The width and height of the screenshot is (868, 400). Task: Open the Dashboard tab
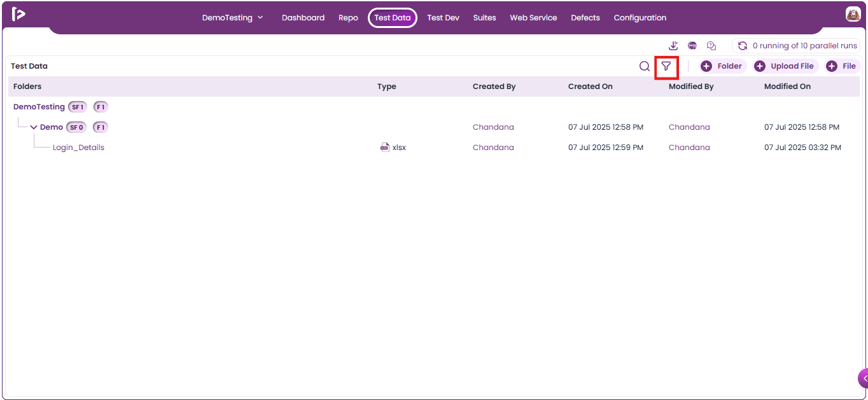(x=303, y=18)
